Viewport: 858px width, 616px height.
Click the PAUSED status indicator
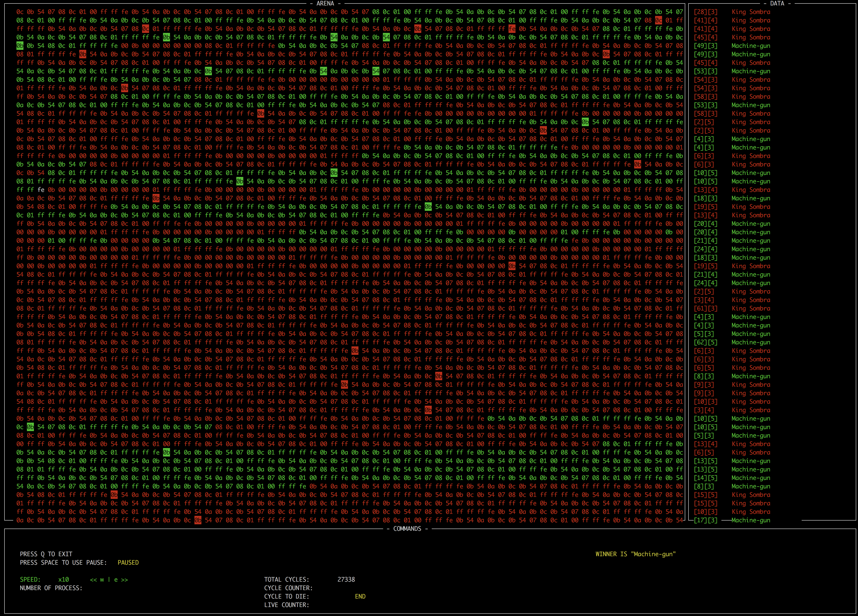[128, 562]
